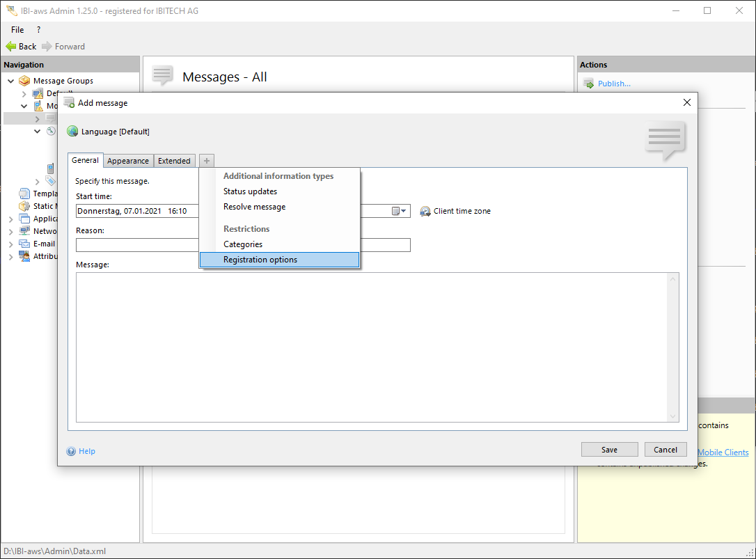Open the Extended tab
The image size is (756, 559).
click(174, 161)
